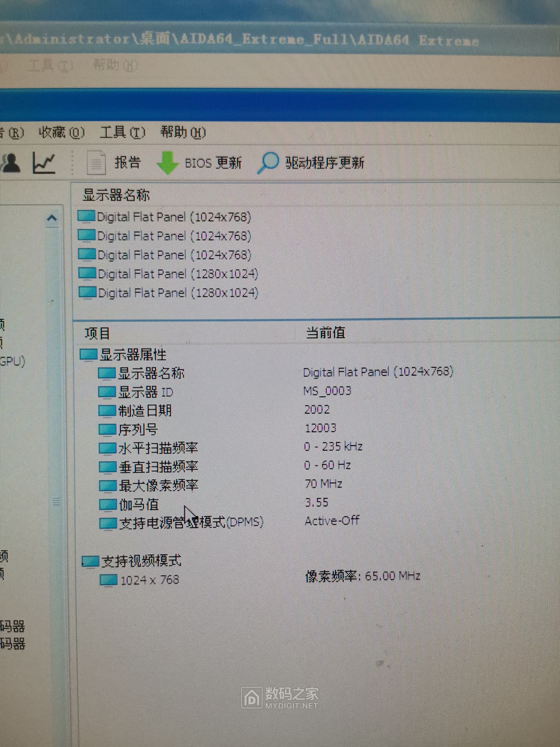Click the user profile toolbar icon
The height and width of the screenshot is (747, 560).
[x=11, y=163]
